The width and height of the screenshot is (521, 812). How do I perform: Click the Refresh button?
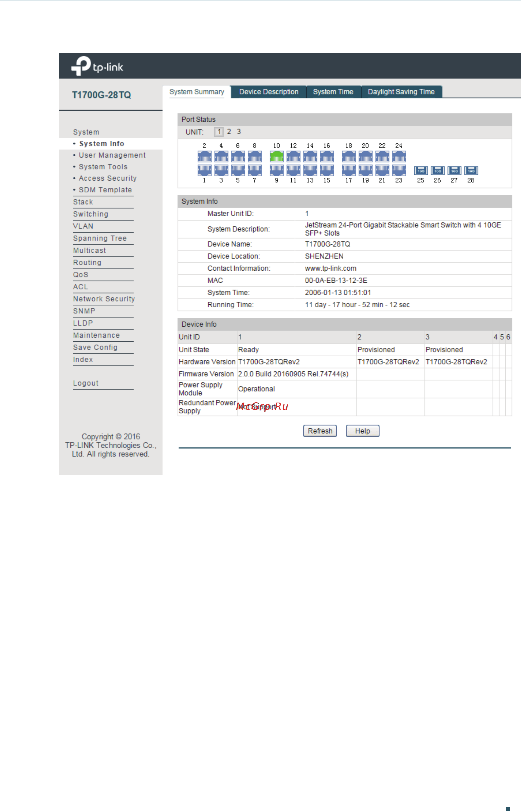pyautogui.click(x=320, y=431)
